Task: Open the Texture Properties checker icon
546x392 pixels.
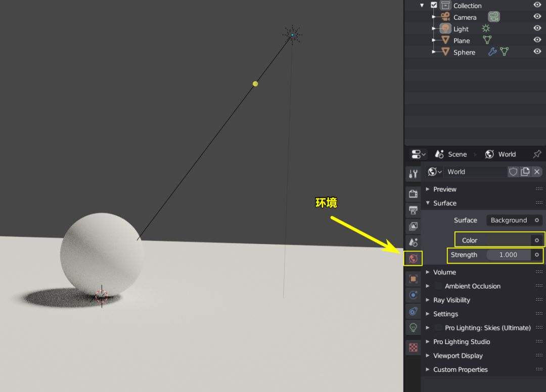Action: pos(413,347)
